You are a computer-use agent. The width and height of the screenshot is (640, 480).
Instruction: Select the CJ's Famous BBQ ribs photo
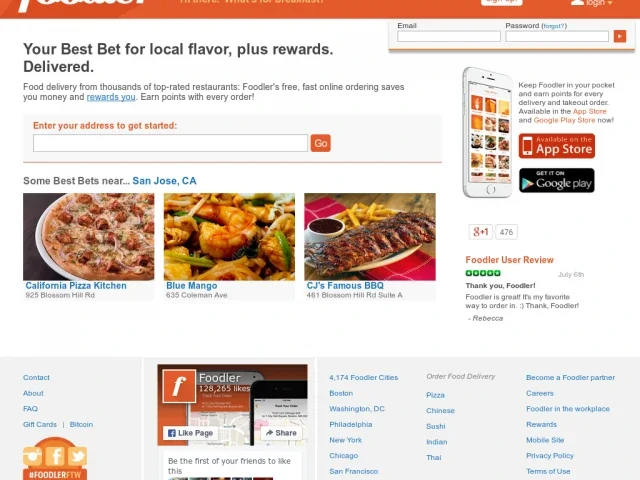coord(370,237)
